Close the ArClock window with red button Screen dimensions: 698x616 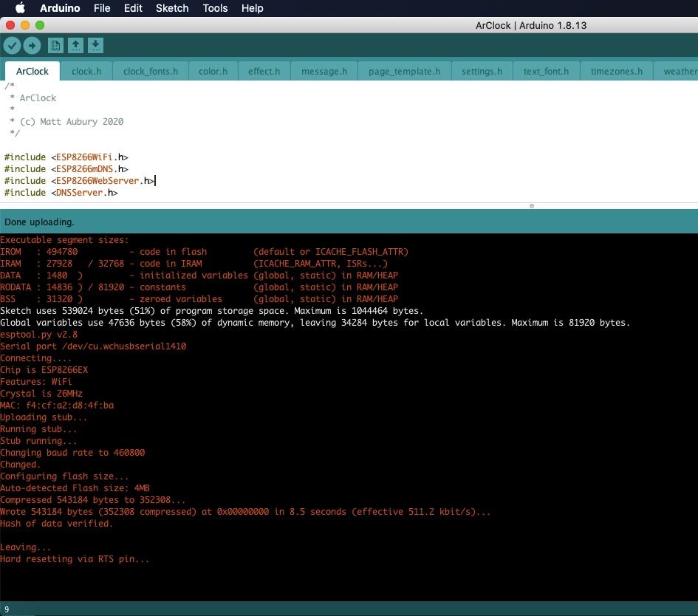pyautogui.click(x=10, y=25)
